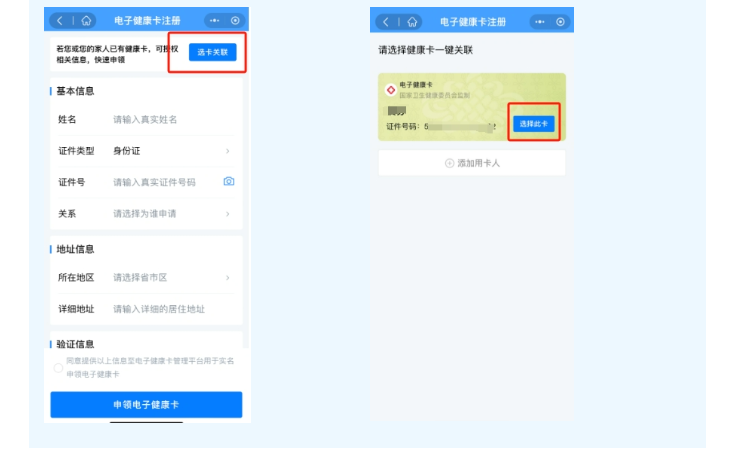Select the green electronic health card
Image resolution: width=742 pixels, height=462 pixels.
[x=472, y=107]
